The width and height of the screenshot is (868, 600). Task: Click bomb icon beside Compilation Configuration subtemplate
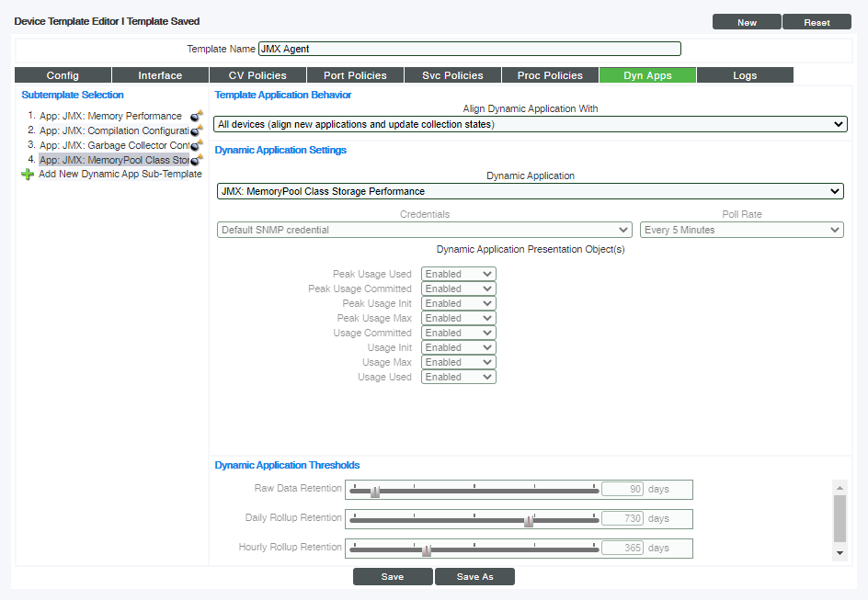pyautogui.click(x=196, y=131)
